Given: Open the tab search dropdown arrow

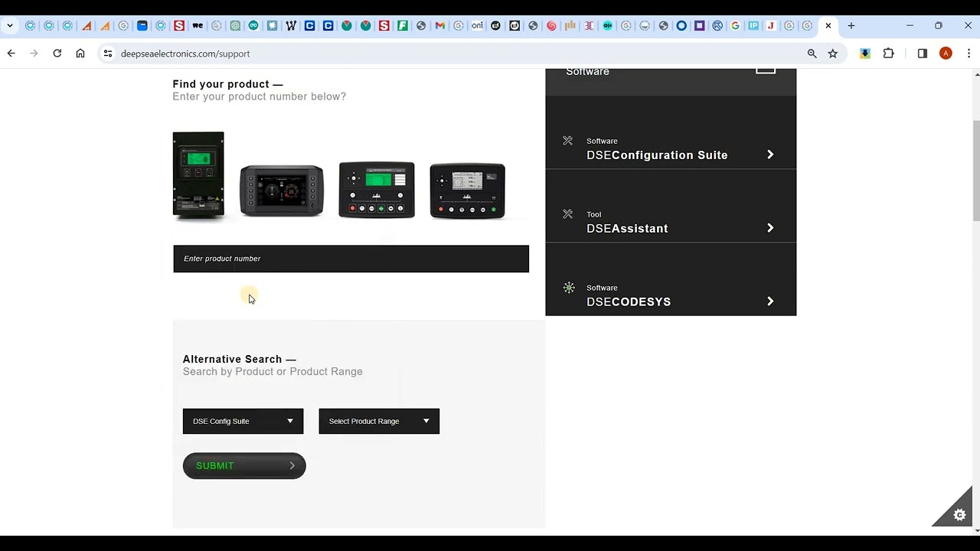Looking at the screenshot, I should pos(10,25).
